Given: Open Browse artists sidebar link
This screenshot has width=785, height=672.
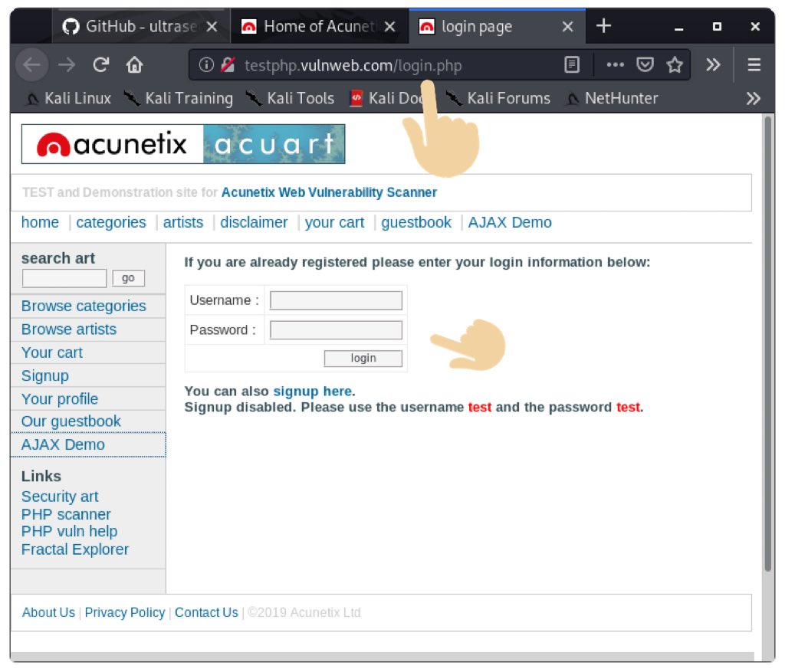Looking at the screenshot, I should pyautogui.click(x=68, y=329).
